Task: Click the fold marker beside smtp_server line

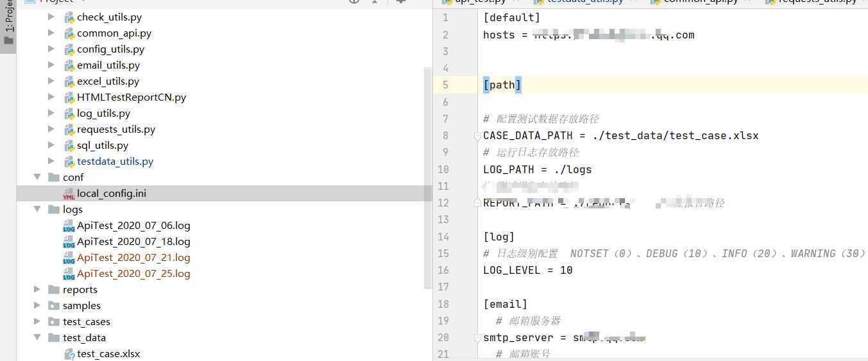Action: point(477,338)
